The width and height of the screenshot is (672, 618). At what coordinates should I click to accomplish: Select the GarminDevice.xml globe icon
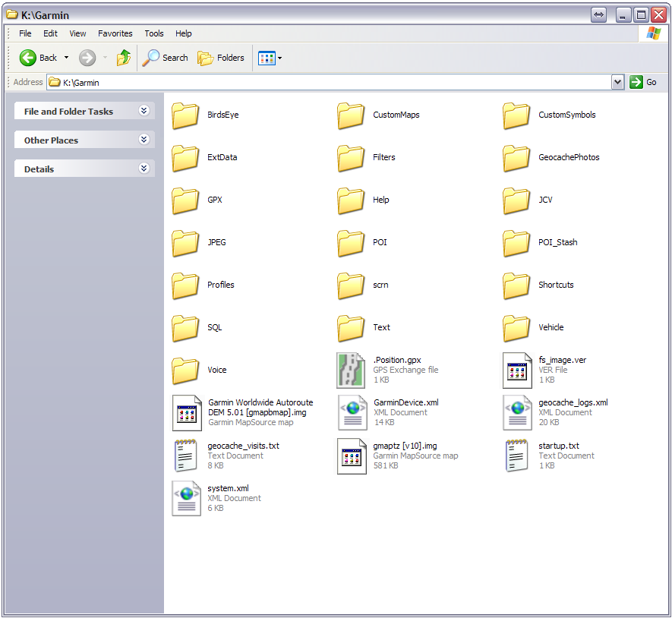point(352,413)
